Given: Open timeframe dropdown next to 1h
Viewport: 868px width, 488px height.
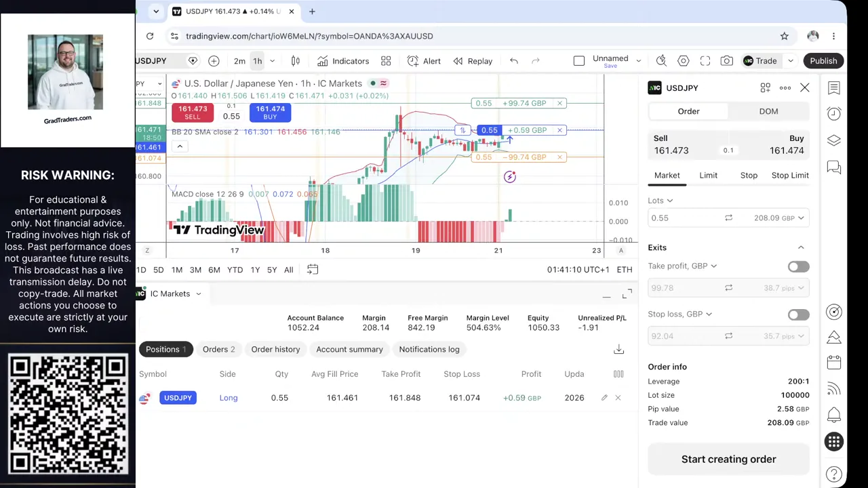Looking at the screenshot, I should pyautogui.click(x=272, y=61).
